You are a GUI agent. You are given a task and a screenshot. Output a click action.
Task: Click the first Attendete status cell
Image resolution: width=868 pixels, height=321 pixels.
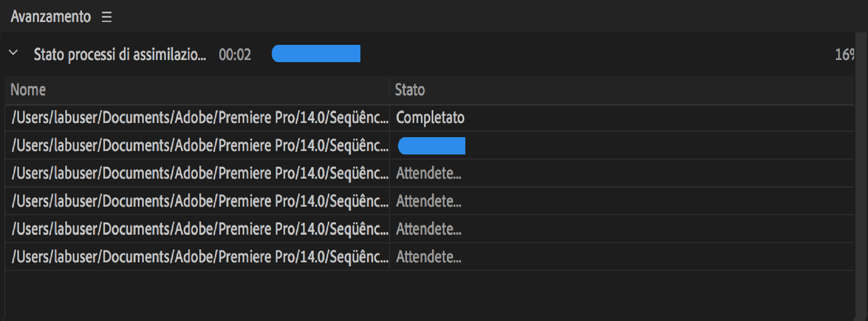tap(429, 173)
